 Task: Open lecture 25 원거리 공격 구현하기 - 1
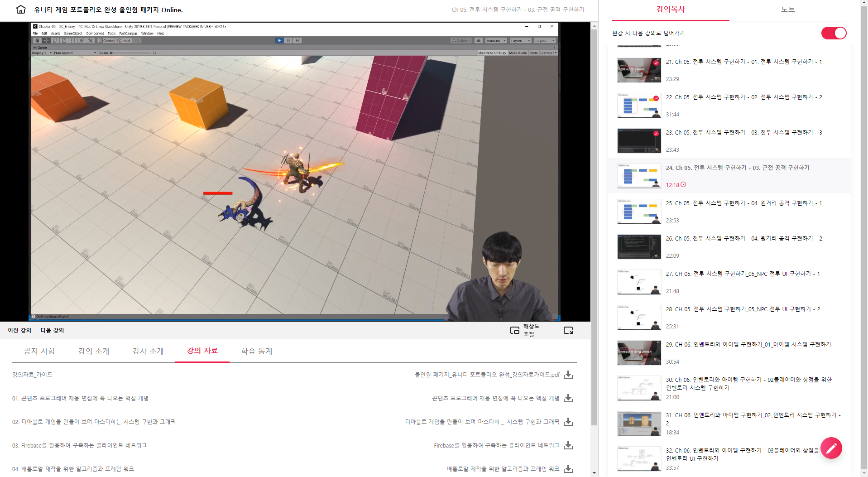[729, 211]
